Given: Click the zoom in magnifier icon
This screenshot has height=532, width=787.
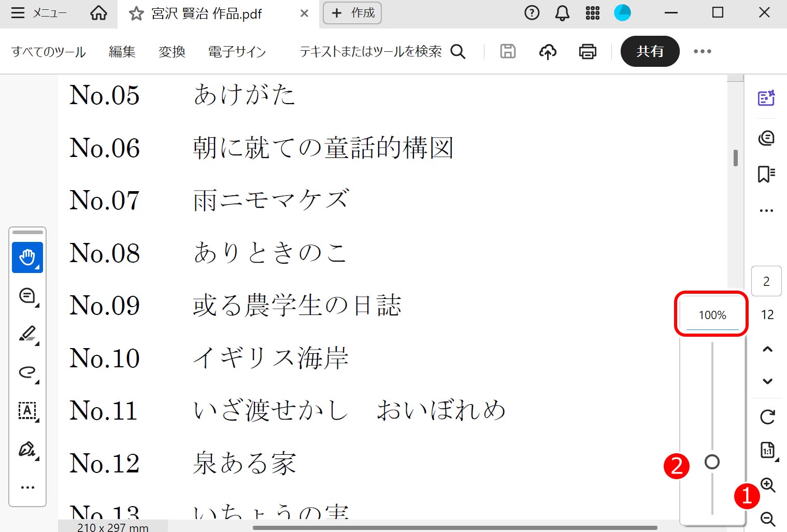Looking at the screenshot, I should pyautogui.click(x=767, y=485).
